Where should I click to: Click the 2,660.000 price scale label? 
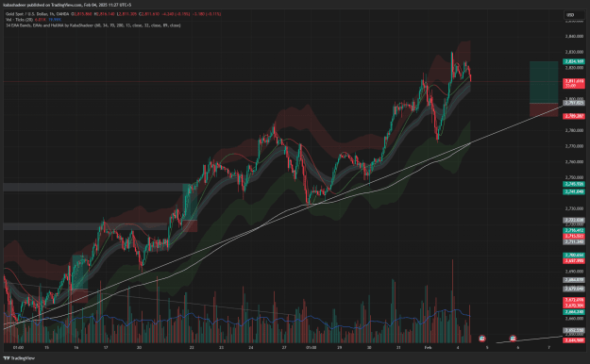[574, 318]
